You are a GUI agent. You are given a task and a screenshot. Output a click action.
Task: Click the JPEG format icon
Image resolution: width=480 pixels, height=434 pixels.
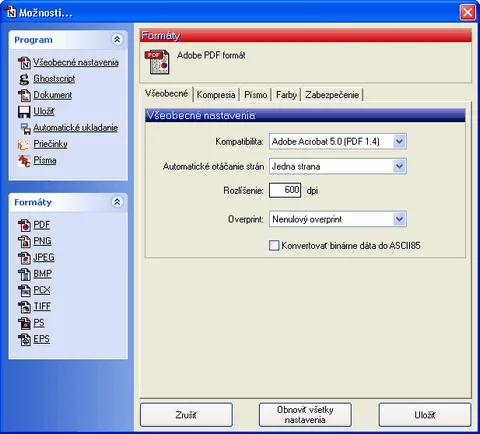coord(24,258)
